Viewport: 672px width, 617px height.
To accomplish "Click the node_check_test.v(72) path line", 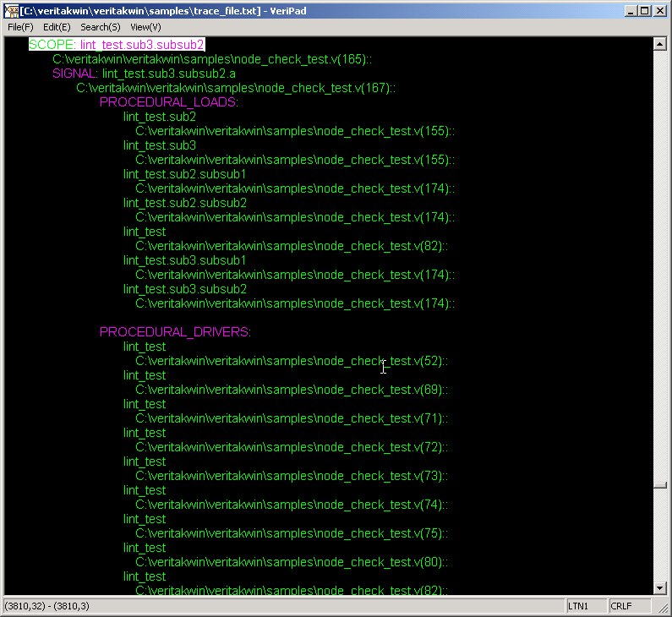I will [x=292, y=447].
